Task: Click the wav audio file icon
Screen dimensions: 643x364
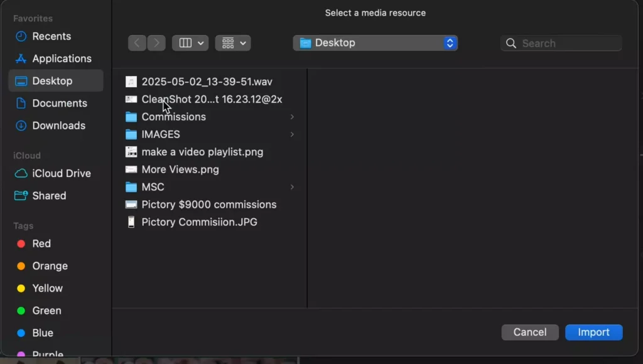Action: [x=131, y=82]
